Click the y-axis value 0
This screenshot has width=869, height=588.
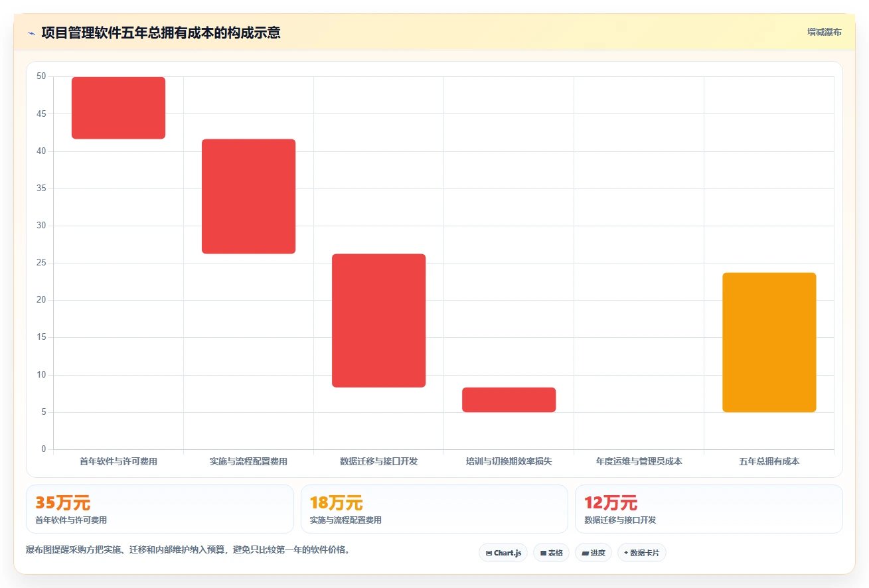(x=44, y=449)
